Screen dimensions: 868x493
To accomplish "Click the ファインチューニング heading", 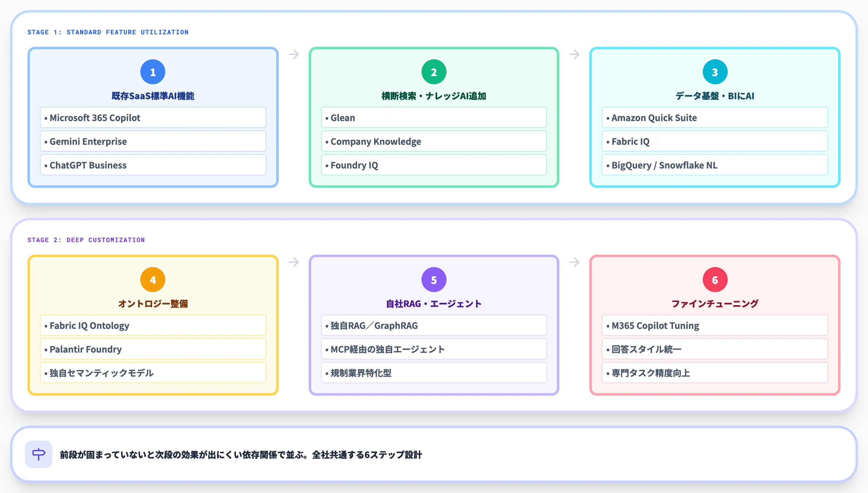I will [x=715, y=304].
